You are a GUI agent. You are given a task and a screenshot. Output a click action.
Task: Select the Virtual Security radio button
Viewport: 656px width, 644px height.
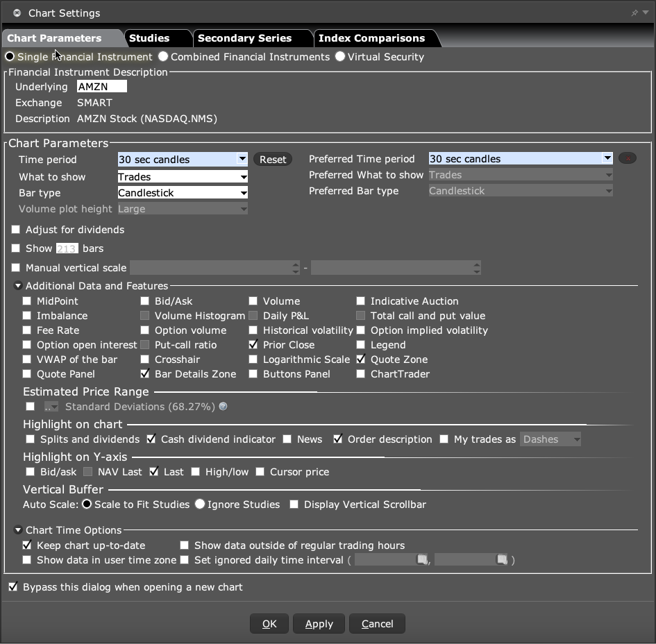pyautogui.click(x=340, y=56)
